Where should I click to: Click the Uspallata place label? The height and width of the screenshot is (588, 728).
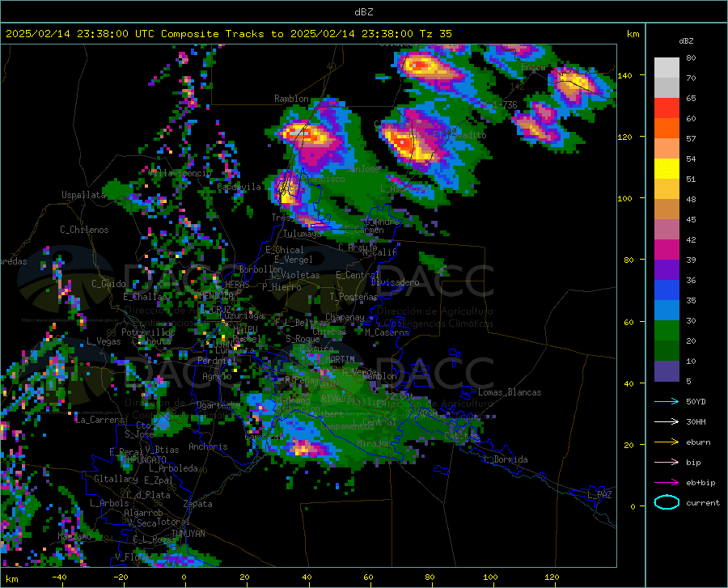click(83, 195)
